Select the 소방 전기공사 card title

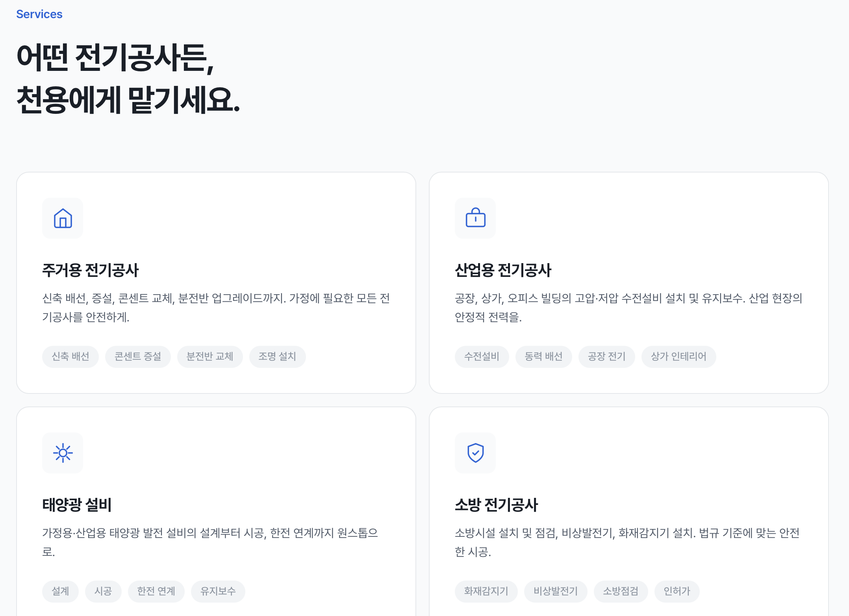(x=496, y=505)
